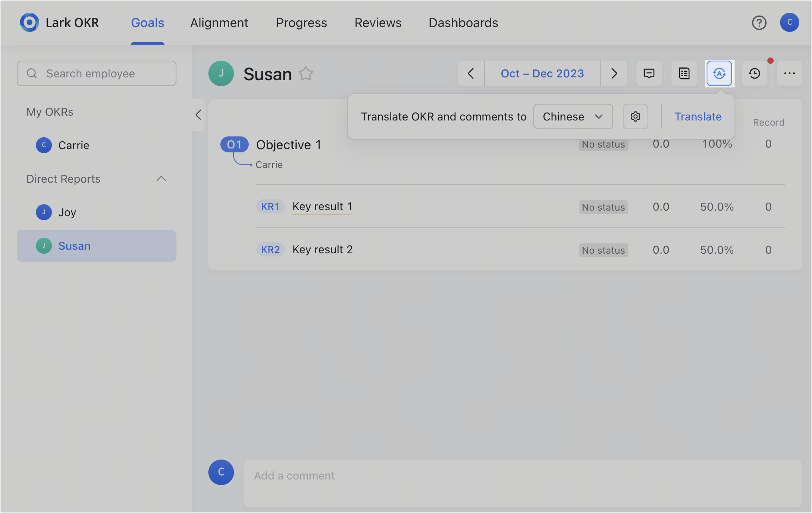Open translation settings gear icon
This screenshot has width=812, height=513.
pos(635,116)
